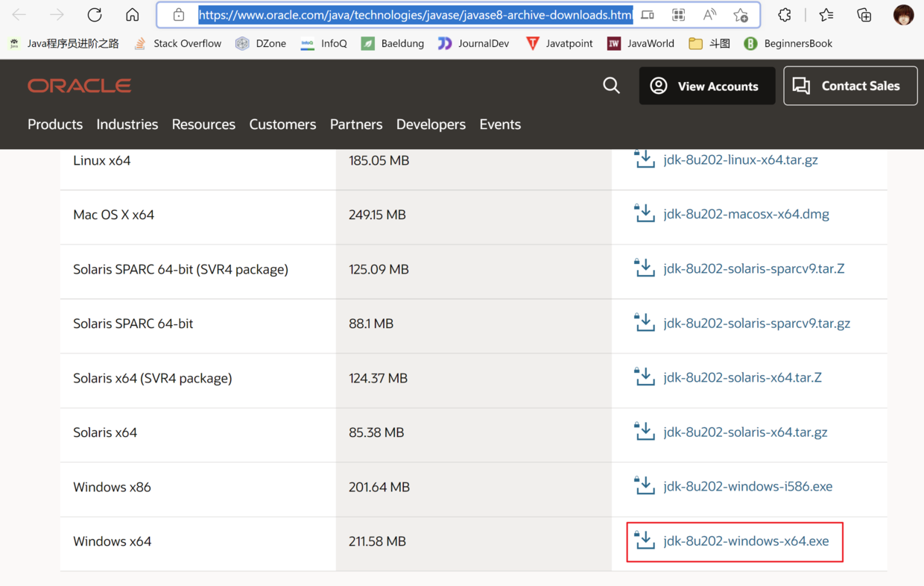Go to browser home page
924x586 pixels.
click(132, 15)
